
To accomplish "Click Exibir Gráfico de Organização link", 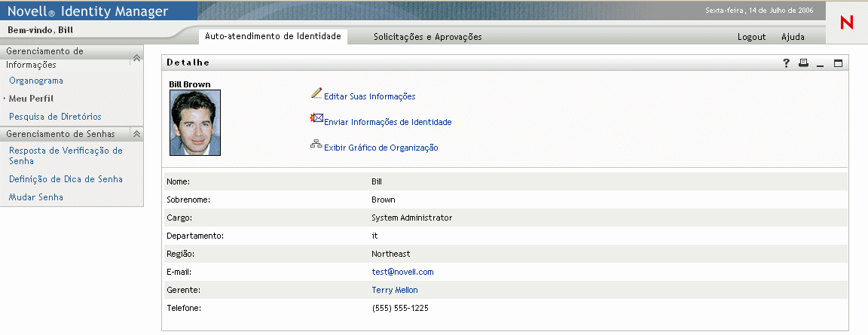I will click(381, 148).
